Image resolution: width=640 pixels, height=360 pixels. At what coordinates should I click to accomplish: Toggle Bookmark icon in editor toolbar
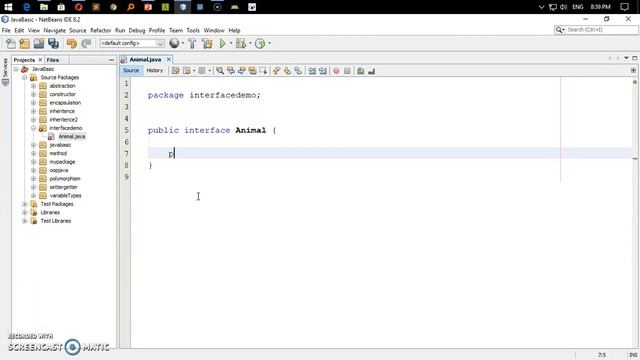[298, 71]
